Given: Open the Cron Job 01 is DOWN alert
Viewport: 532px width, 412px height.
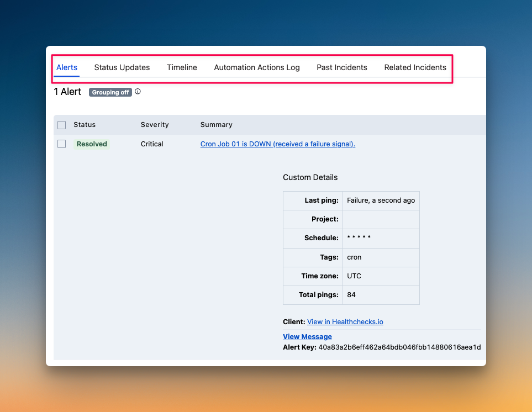Looking at the screenshot, I should (x=277, y=144).
